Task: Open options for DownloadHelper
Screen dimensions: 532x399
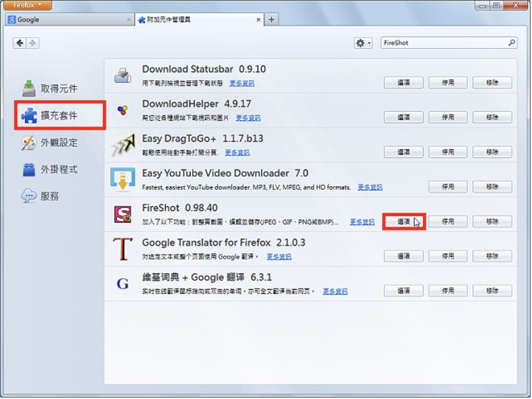Action: click(403, 117)
